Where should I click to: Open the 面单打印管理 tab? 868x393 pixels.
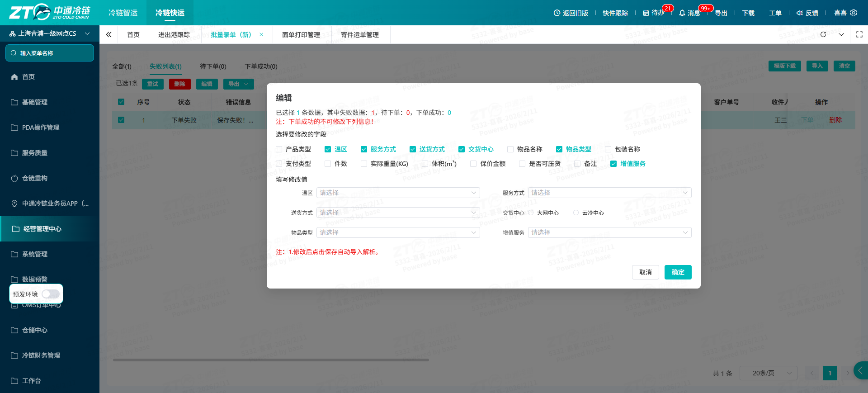click(301, 34)
